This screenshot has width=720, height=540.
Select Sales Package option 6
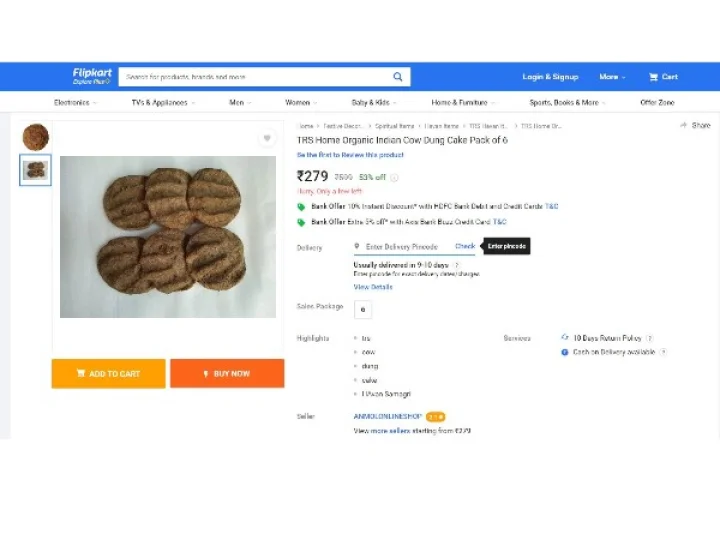(x=362, y=310)
